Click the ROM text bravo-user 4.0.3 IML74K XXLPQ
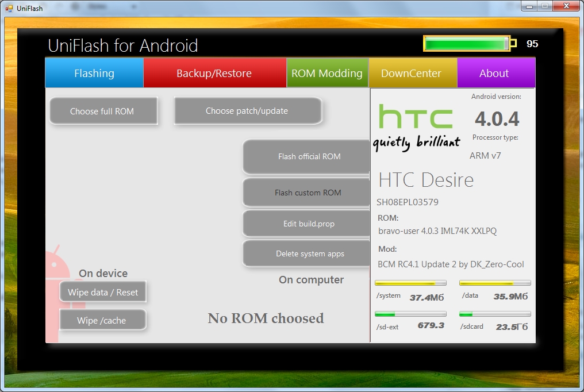The width and height of the screenshot is (584, 392). pos(437,231)
